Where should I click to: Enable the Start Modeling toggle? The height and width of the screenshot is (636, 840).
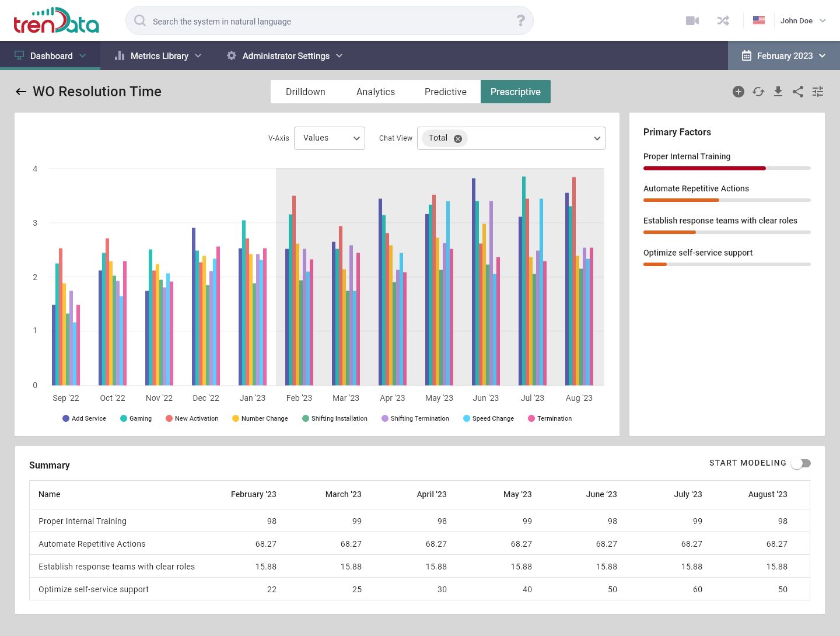click(x=801, y=463)
